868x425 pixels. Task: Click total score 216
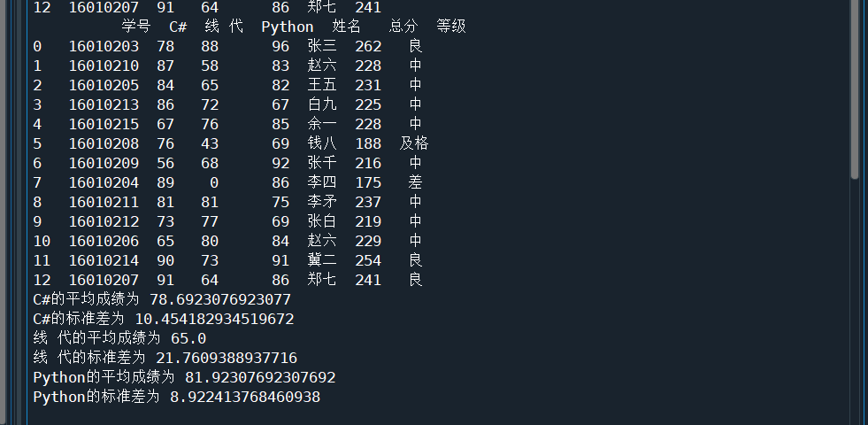click(x=368, y=163)
